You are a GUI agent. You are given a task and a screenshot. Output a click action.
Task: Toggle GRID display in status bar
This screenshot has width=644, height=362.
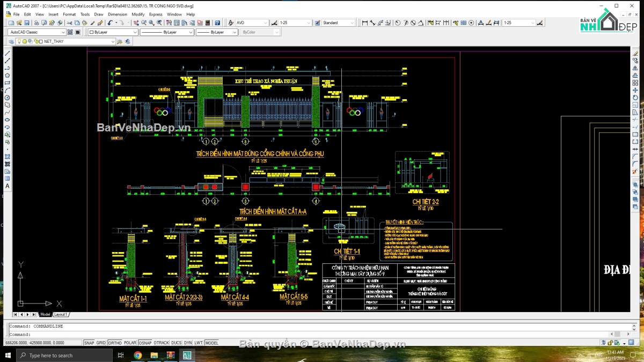click(x=101, y=343)
